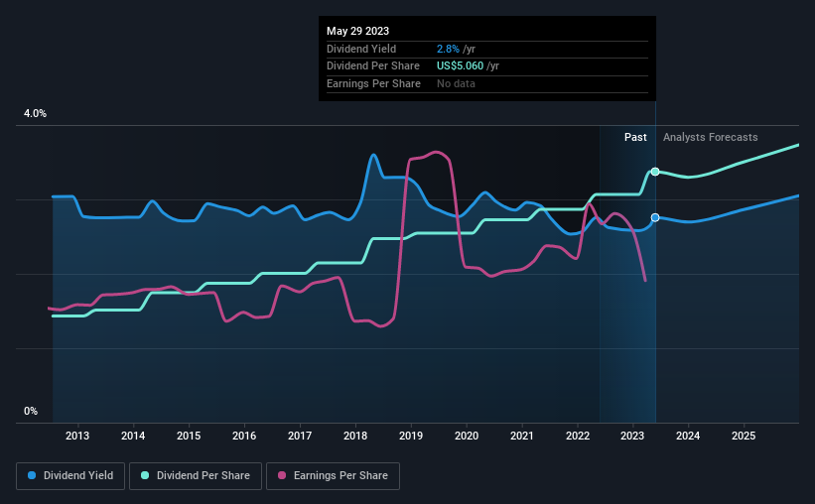
Task: Toggle the Dividend Yield legend button
Action: pos(70,476)
